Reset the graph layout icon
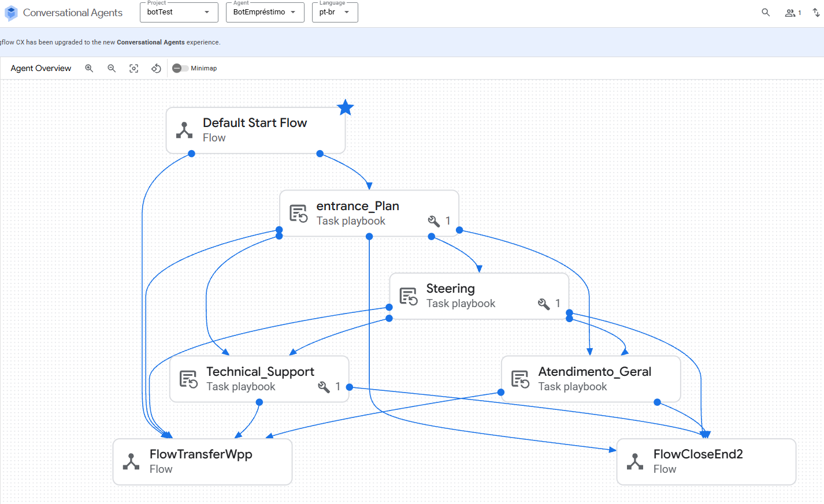This screenshot has width=824, height=504. click(156, 68)
